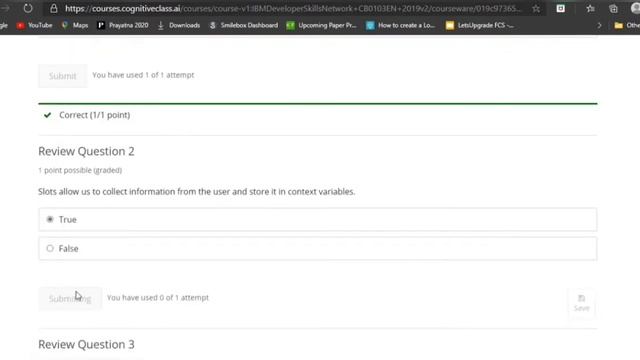The height and width of the screenshot is (360, 640).
Task: Open the Maps bookmark
Action: [75, 25]
